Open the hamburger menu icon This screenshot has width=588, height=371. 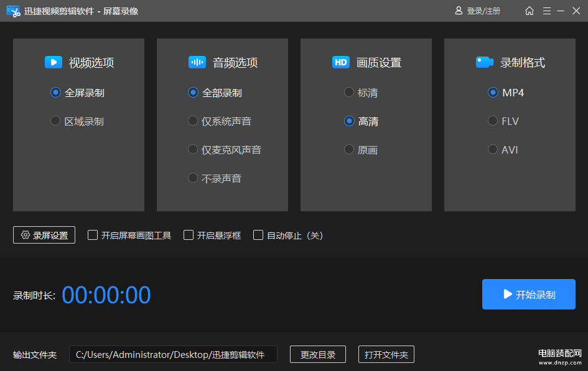(547, 11)
